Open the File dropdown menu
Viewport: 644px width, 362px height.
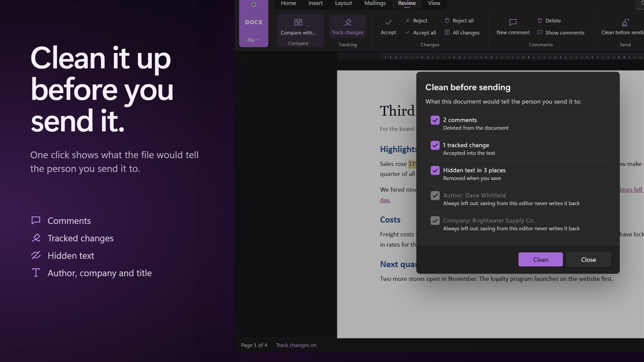click(x=254, y=40)
